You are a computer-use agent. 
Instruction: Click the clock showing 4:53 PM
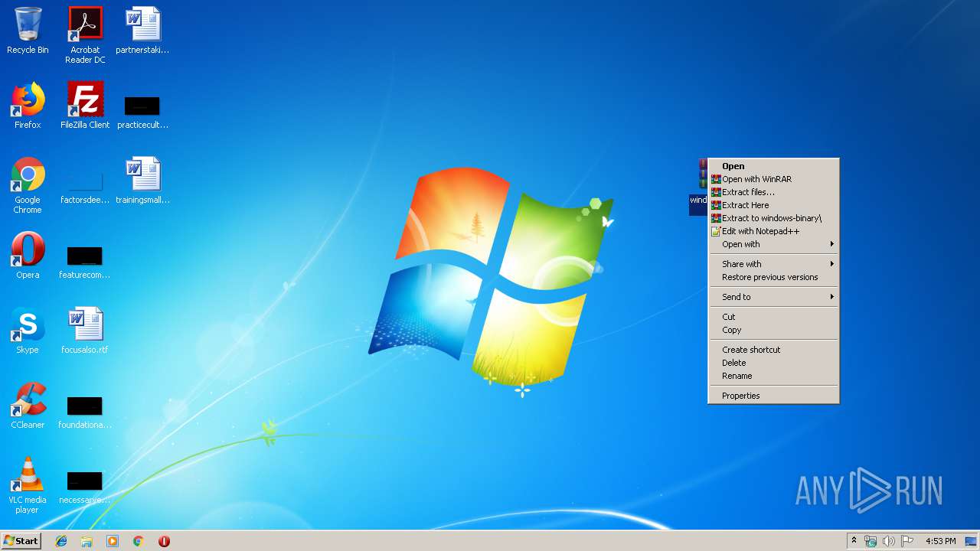(x=940, y=541)
